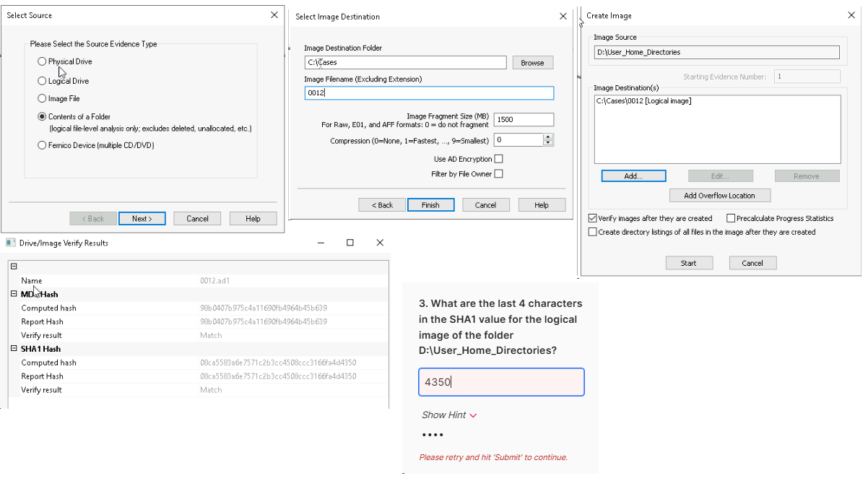Uncheck Verify images after they are created
Viewport: 868px width, 481px height.
(593, 218)
